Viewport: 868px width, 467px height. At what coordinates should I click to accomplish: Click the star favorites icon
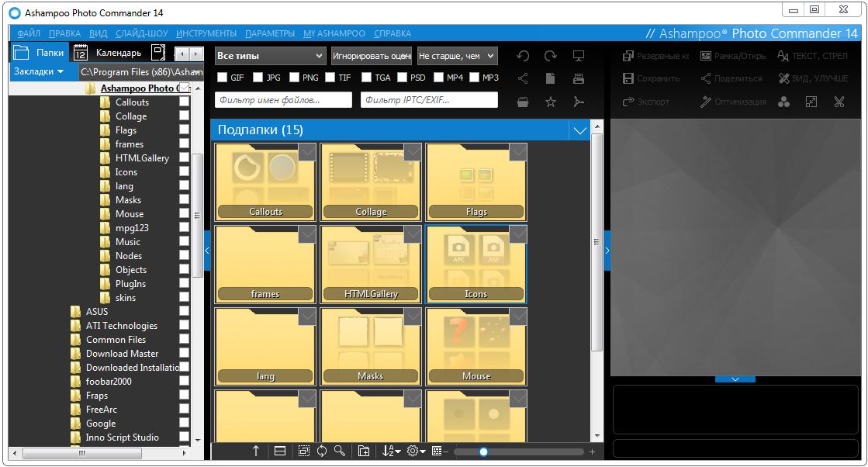point(551,102)
